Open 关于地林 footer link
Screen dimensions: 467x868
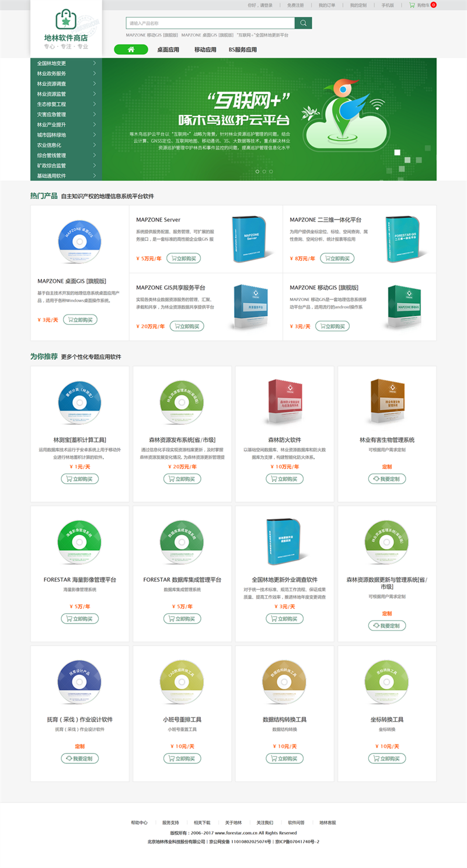[233, 822]
